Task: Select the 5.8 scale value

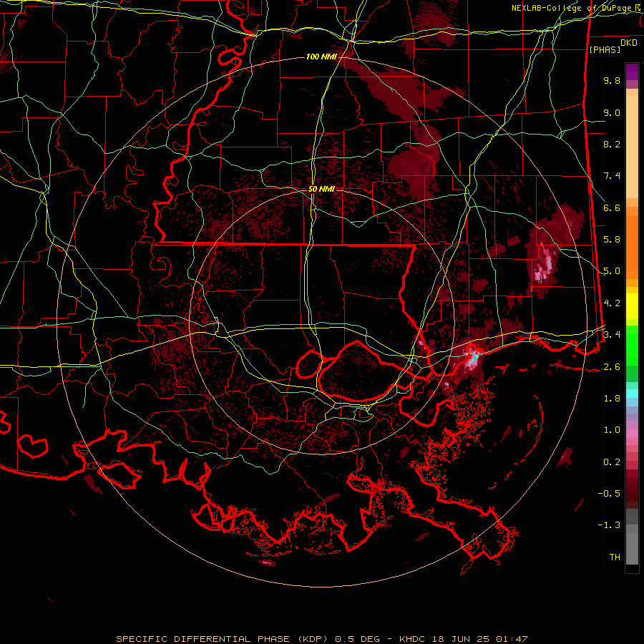Action: (x=612, y=240)
